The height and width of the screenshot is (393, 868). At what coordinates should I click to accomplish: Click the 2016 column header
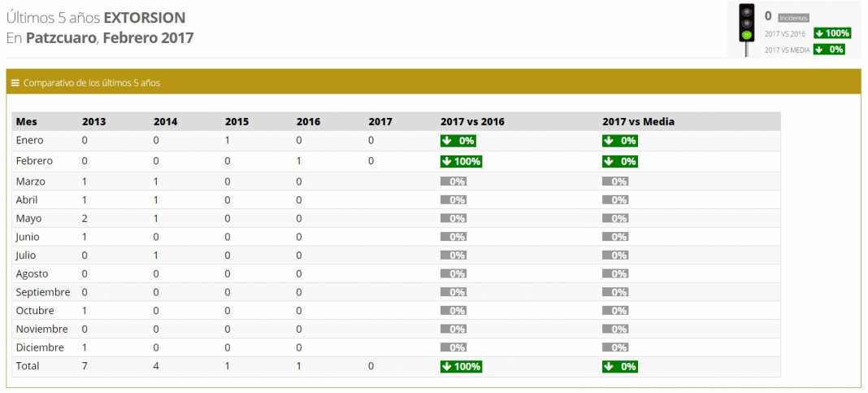click(x=308, y=121)
